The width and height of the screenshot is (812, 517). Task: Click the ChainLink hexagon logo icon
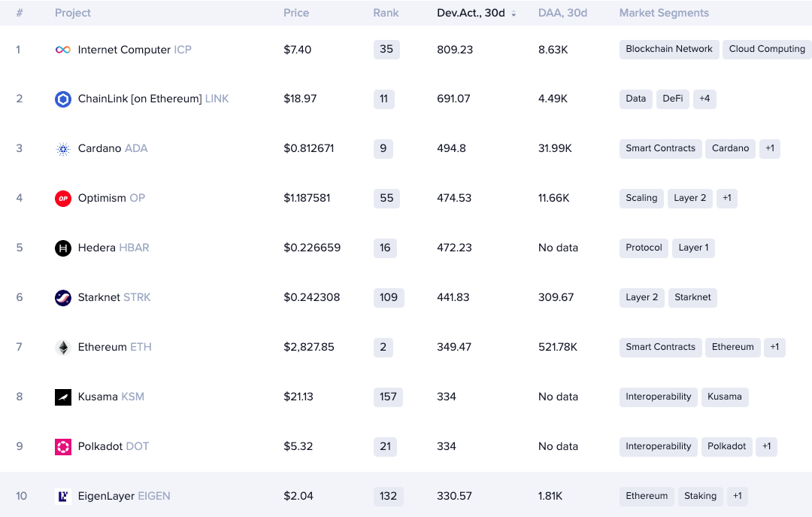63,99
